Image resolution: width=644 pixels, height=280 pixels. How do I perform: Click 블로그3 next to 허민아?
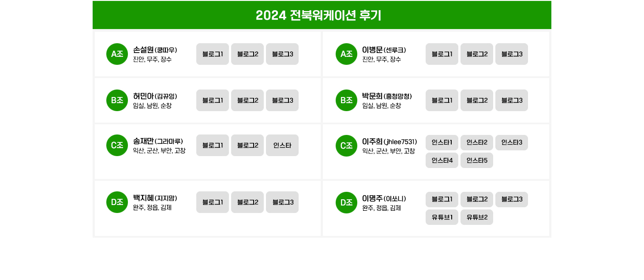pyautogui.click(x=282, y=101)
